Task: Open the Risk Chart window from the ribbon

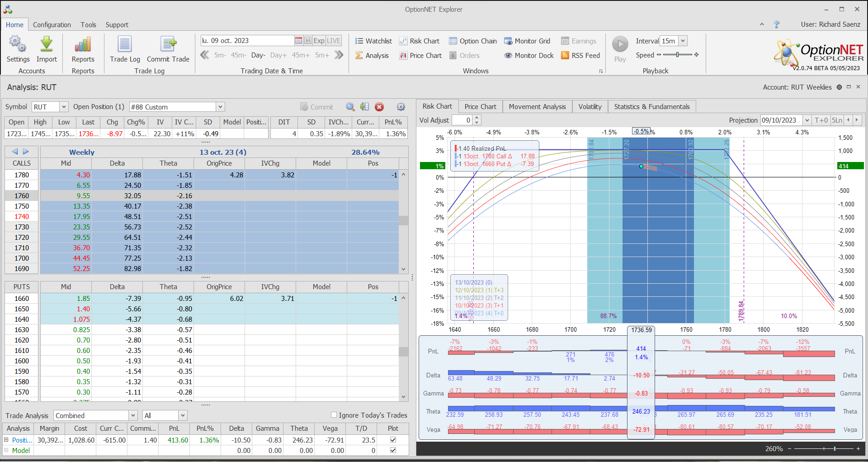Action: coord(420,41)
